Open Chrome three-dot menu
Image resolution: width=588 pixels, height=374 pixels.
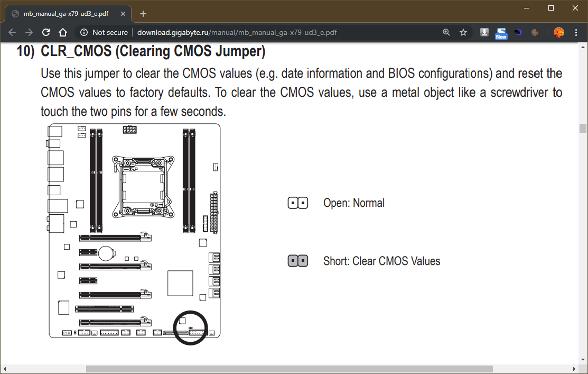point(576,32)
